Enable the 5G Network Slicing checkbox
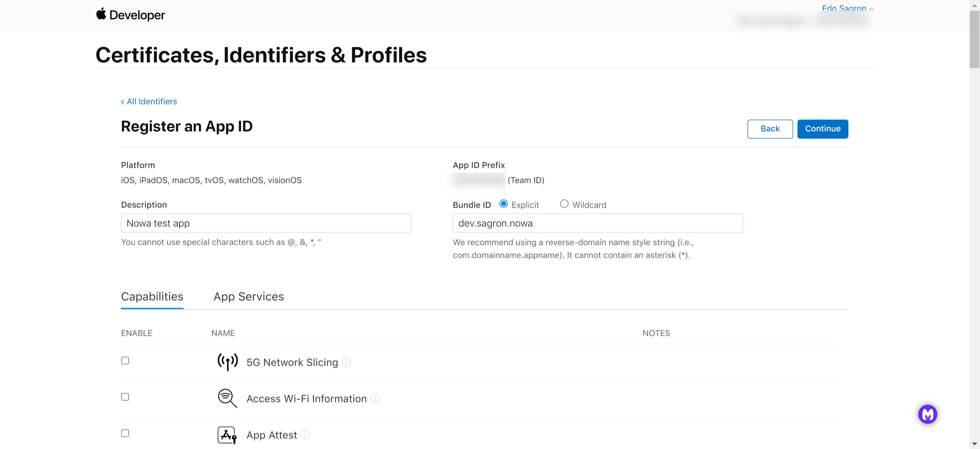Image resolution: width=980 pixels, height=449 pixels. pos(125,360)
